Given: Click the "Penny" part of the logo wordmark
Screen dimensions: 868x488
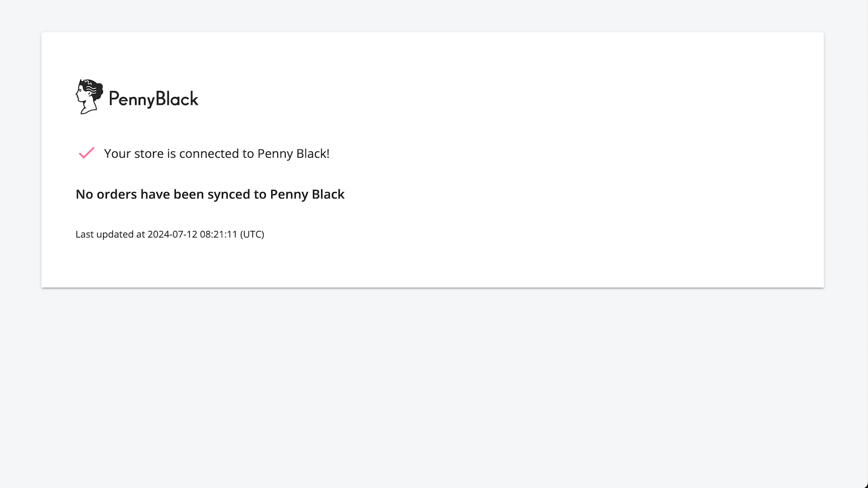Looking at the screenshot, I should point(131,99).
